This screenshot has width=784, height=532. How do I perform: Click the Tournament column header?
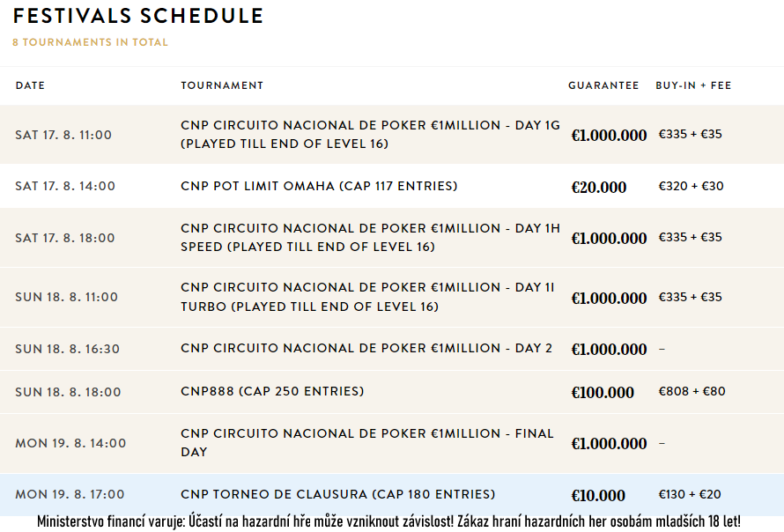click(x=222, y=85)
